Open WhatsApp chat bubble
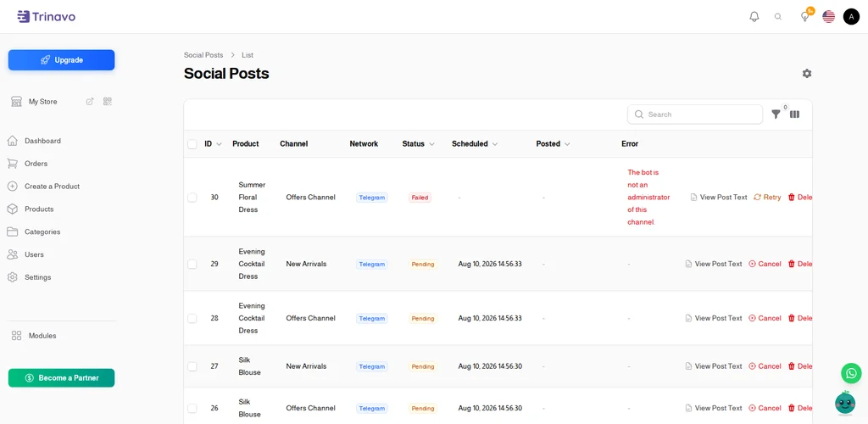This screenshot has height=424, width=868. pos(851,372)
